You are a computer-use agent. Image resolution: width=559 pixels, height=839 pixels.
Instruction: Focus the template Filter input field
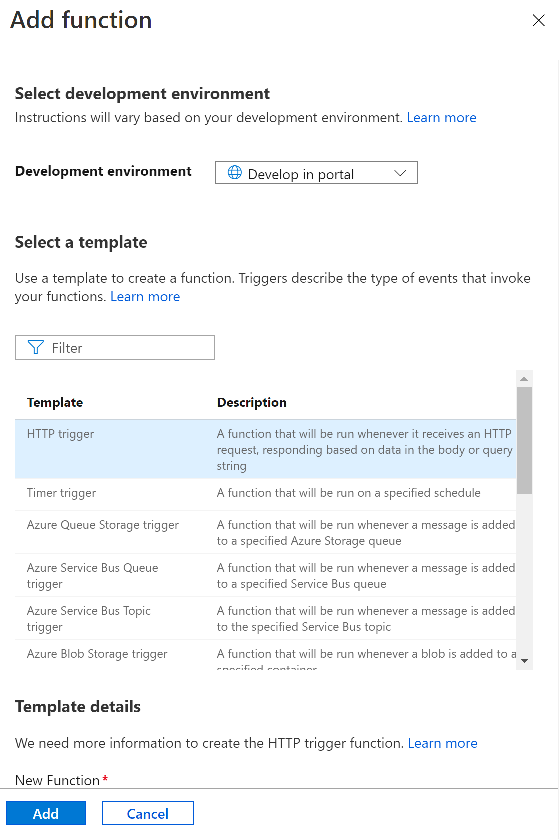pyautogui.click(x=115, y=348)
